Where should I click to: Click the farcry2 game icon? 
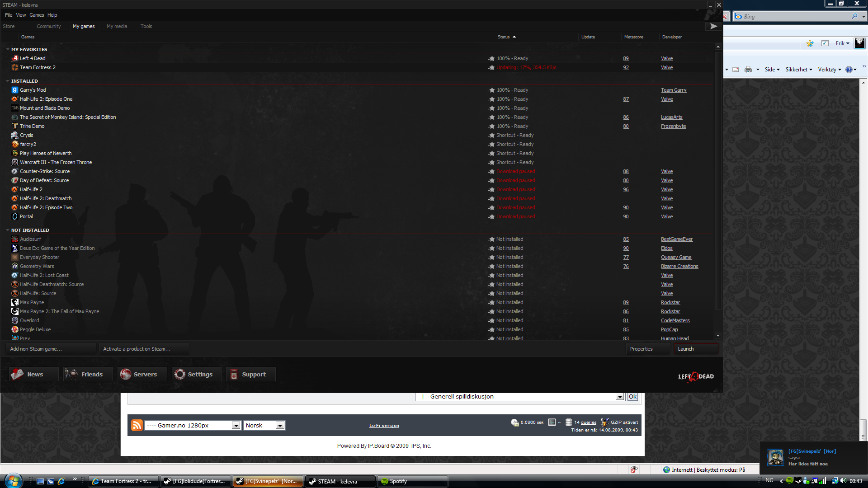(x=15, y=144)
